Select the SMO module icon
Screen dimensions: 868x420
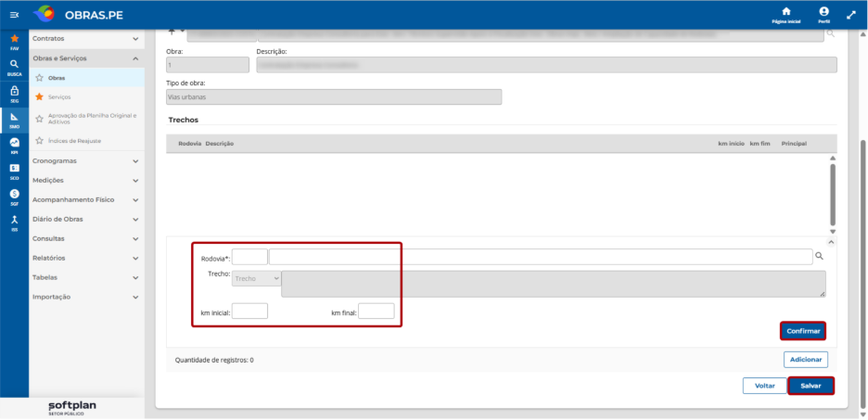coord(15,121)
